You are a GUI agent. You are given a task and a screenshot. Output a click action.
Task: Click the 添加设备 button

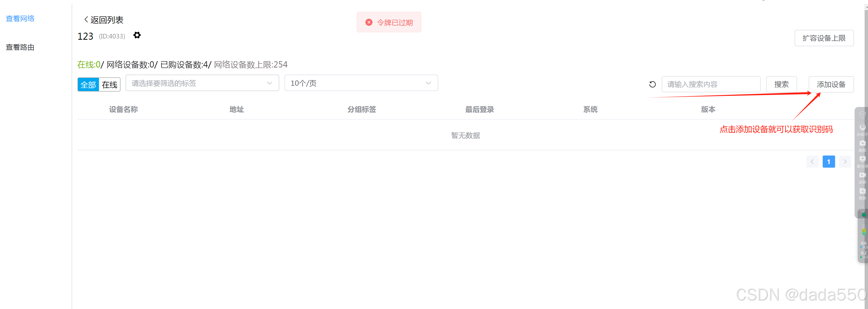(x=831, y=84)
